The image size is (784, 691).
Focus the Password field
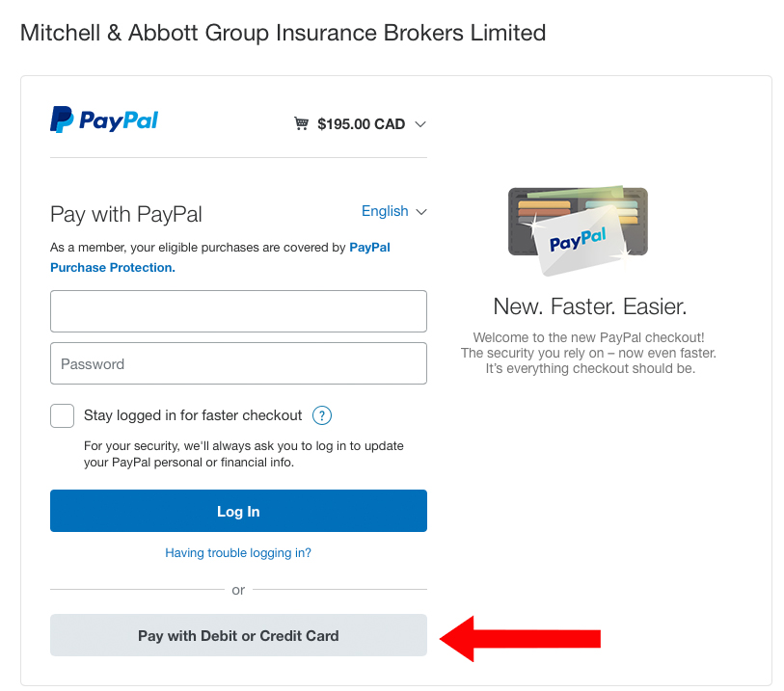(238, 363)
